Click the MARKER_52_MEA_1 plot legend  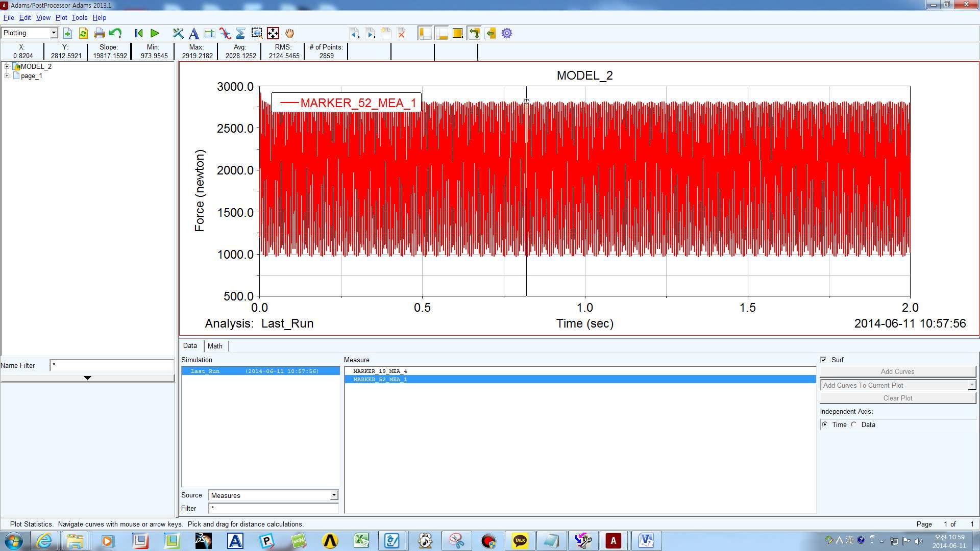pos(346,103)
